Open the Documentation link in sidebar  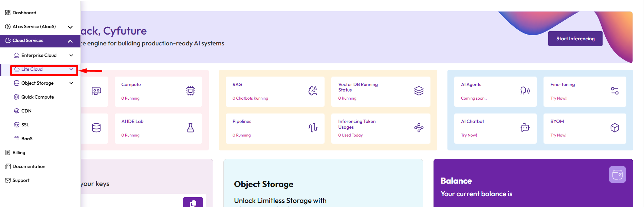click(x=29, y=166)
